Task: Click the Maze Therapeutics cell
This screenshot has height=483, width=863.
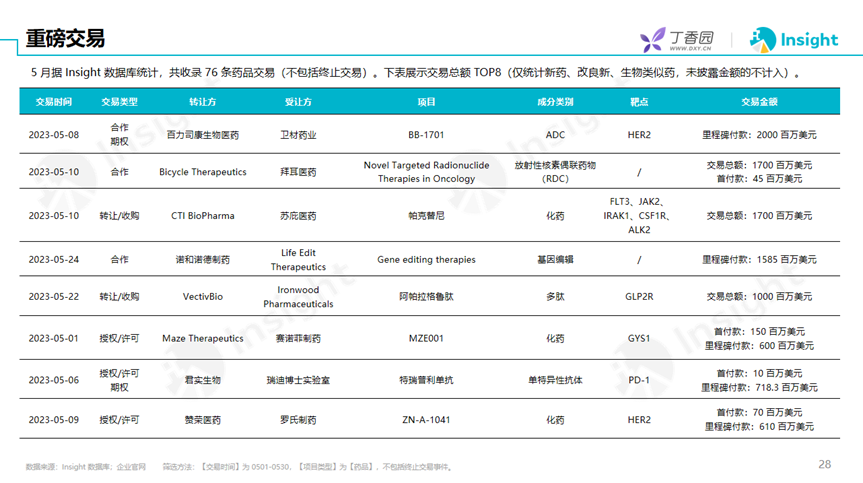Action: coord(203,338)
